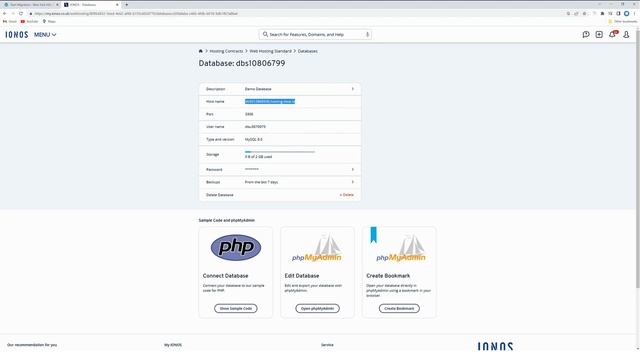Click the extensions puzzle icon in browser toolbar
This screenshot has height=360, width=640.
(x=602, y=13)
